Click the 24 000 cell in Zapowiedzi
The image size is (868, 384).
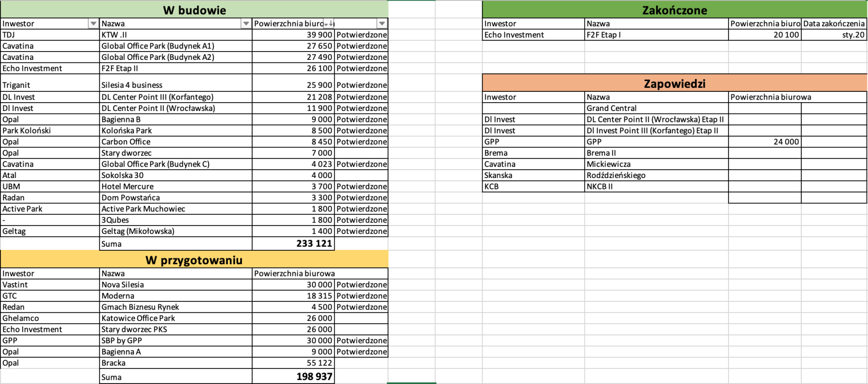pos(765,142)
